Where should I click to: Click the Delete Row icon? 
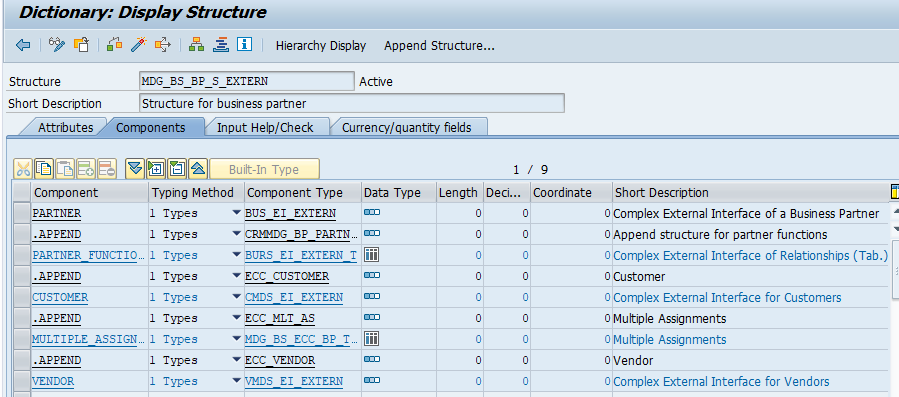(107, 169)
